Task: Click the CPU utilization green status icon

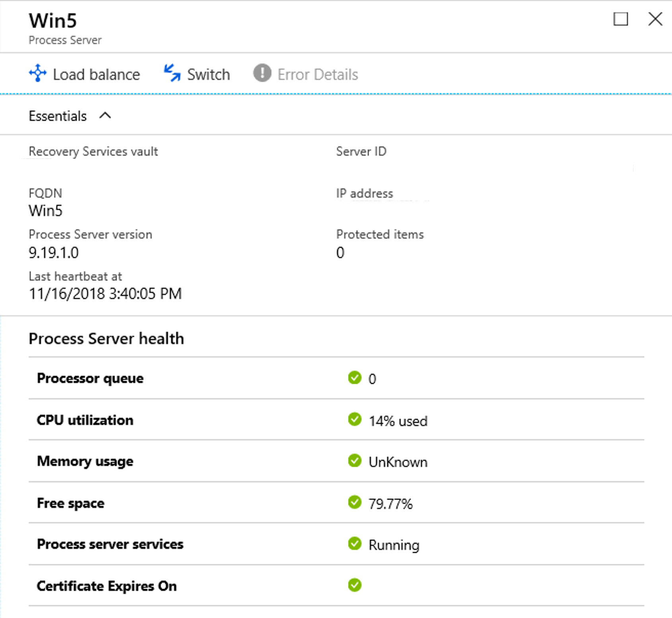Action: point(354,419)
